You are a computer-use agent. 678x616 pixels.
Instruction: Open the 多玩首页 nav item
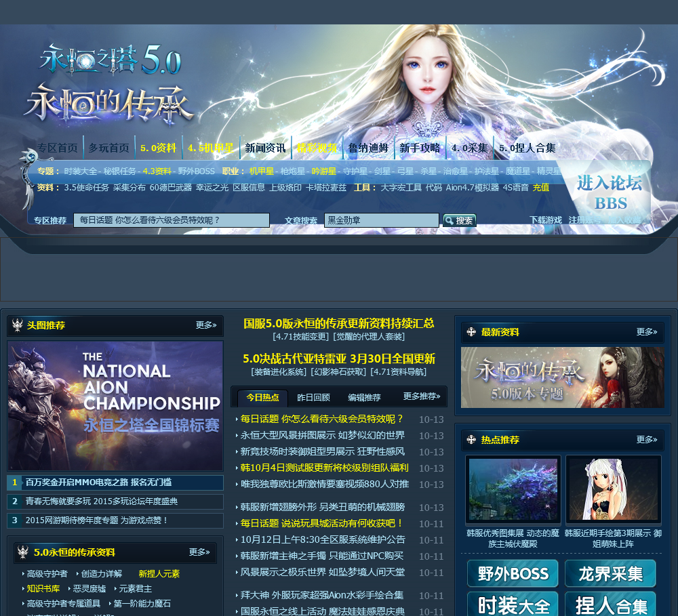click(108, 148)
